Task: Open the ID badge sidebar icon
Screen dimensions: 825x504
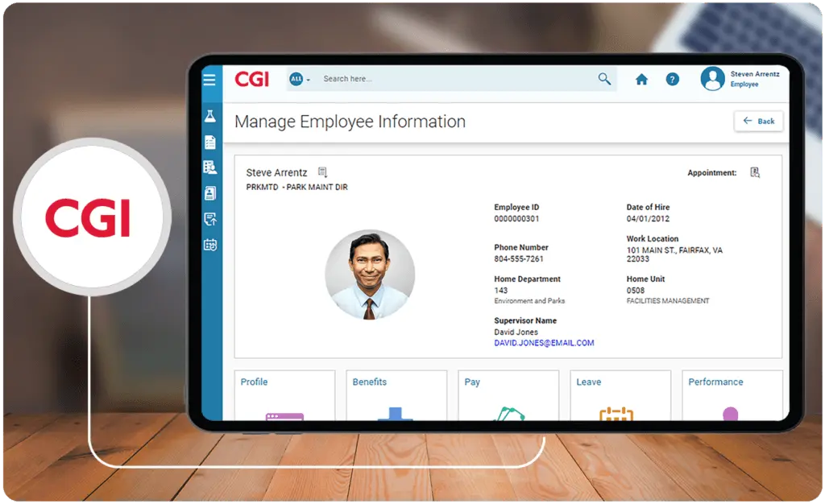Action: [210, 193]
